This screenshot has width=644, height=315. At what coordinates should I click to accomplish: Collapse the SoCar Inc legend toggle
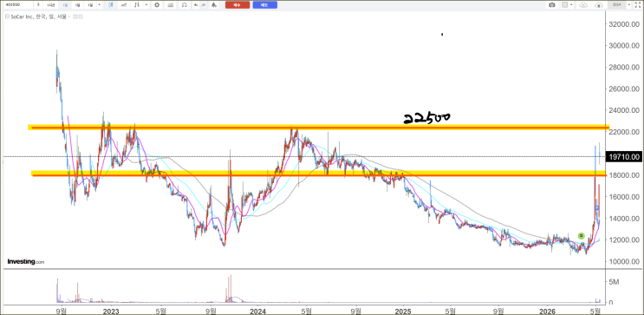[7, 16]
